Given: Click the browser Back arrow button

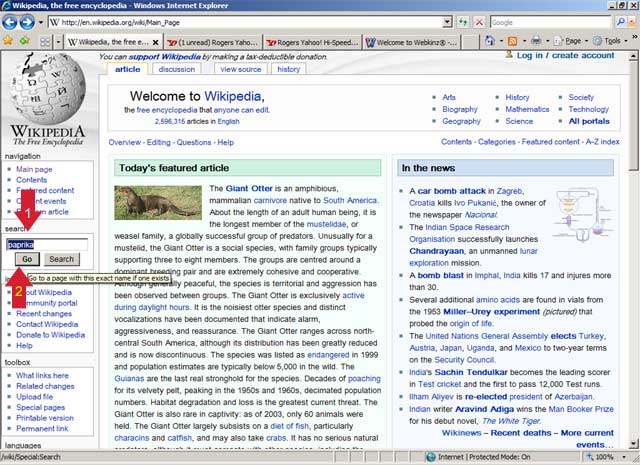Looking at the screenshot, I should (x=10, y=22).
